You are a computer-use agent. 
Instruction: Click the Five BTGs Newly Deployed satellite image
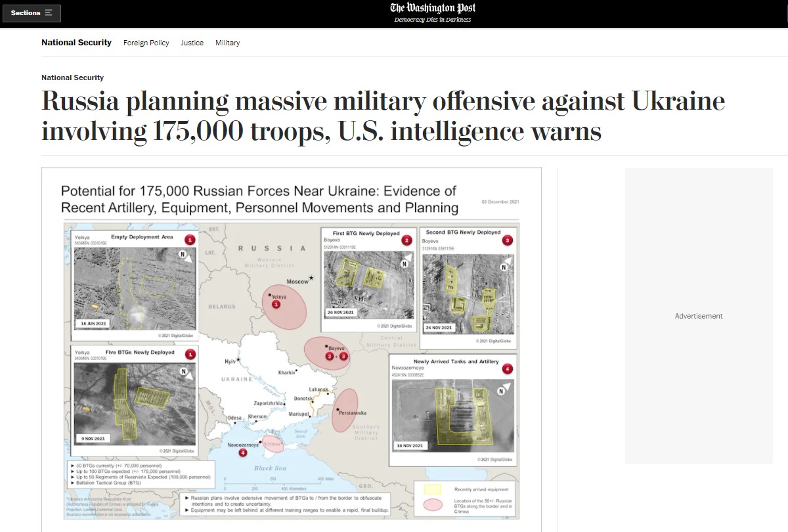[x=135, y=404]
